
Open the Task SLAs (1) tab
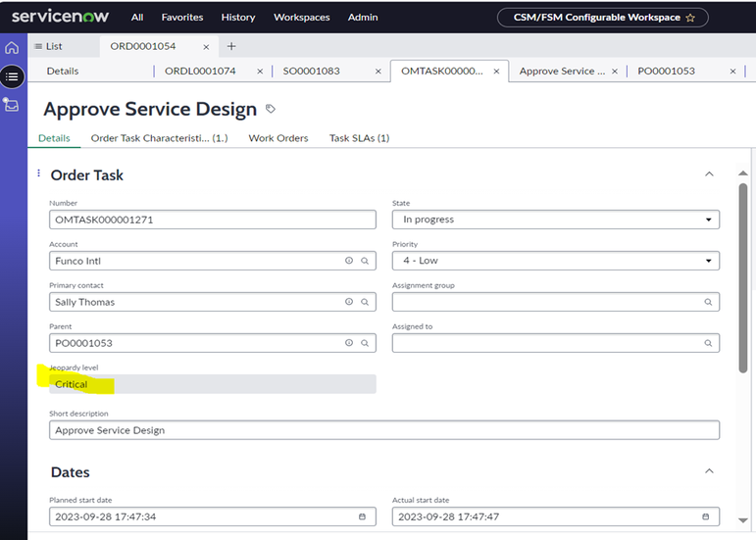(359, 138)
